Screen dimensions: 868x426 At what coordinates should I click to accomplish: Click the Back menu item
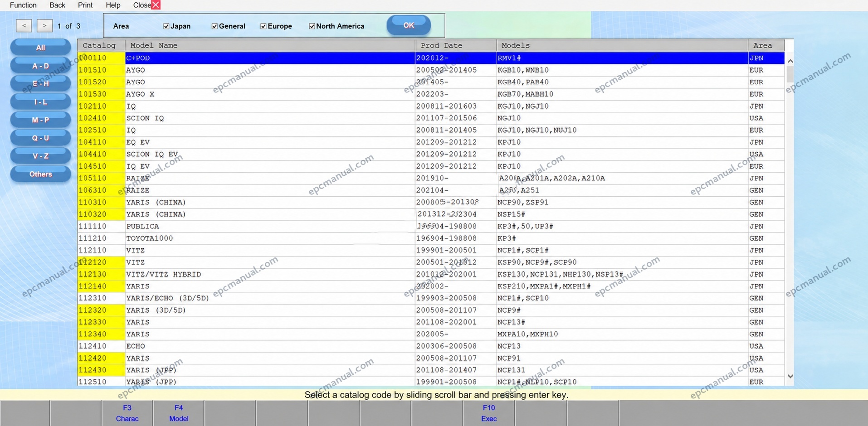pyautogui.click(x=57, y=5)
